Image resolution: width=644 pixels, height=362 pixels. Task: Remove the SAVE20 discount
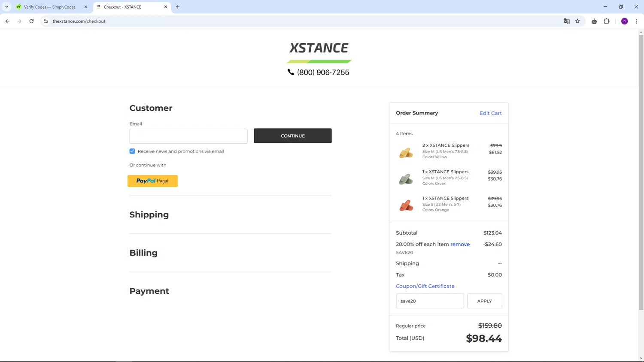(460, 244)
